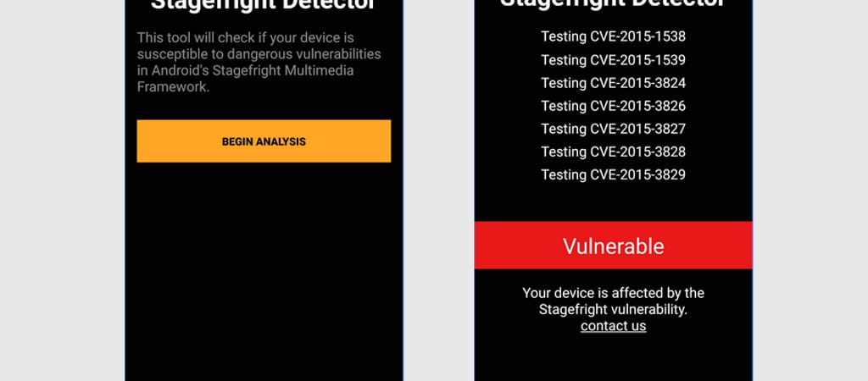
Task: Click black area beneath the contact us link
Action: pos(613,360)
